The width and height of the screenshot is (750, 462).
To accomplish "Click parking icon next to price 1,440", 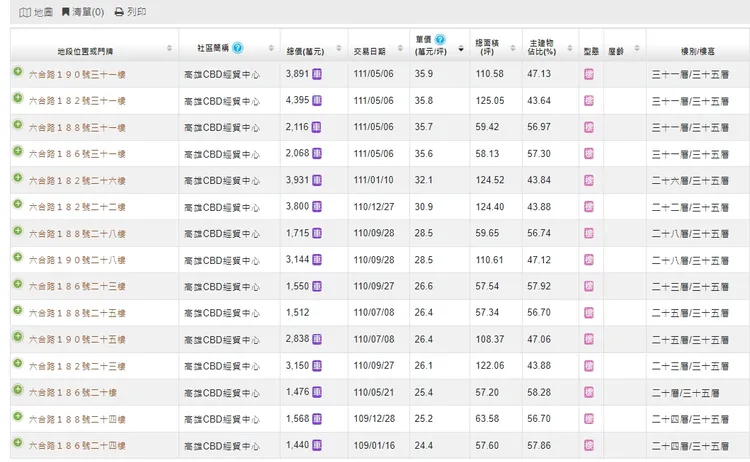I will [x=317, y=445].
